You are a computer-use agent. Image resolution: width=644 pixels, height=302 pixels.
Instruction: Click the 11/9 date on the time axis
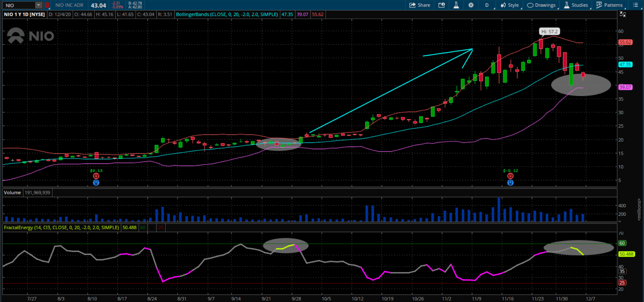pyautogui.click(x=477, y=299)
